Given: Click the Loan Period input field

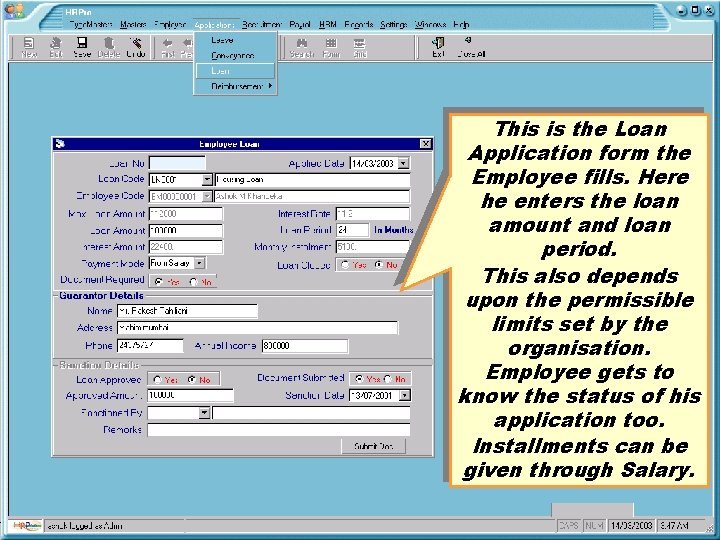Looking at the screenshot, I should (x=352, y=230).
